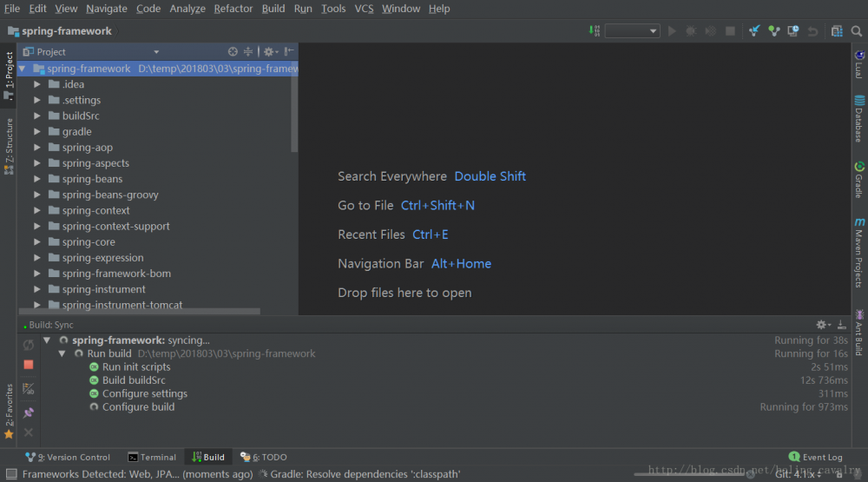Click the Revert undo arrow icon

[812, 31]
